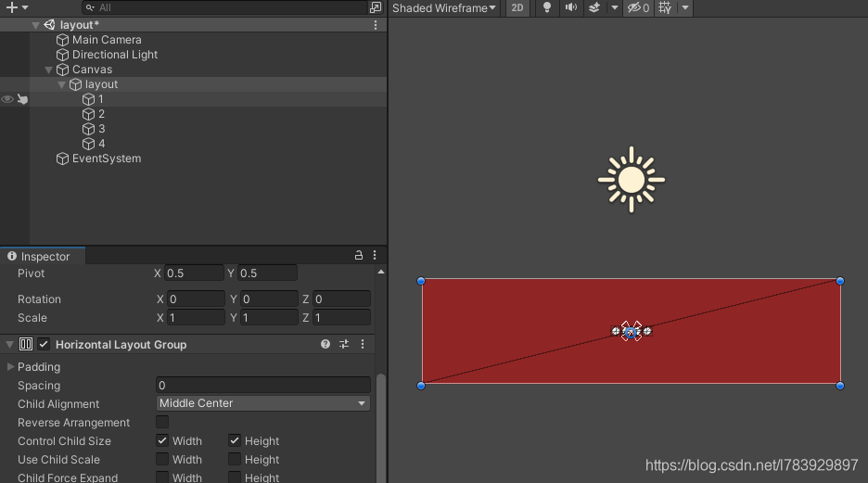Toggle scene grid visibility icon
The image size is (868, 483).
pos(665,7)
